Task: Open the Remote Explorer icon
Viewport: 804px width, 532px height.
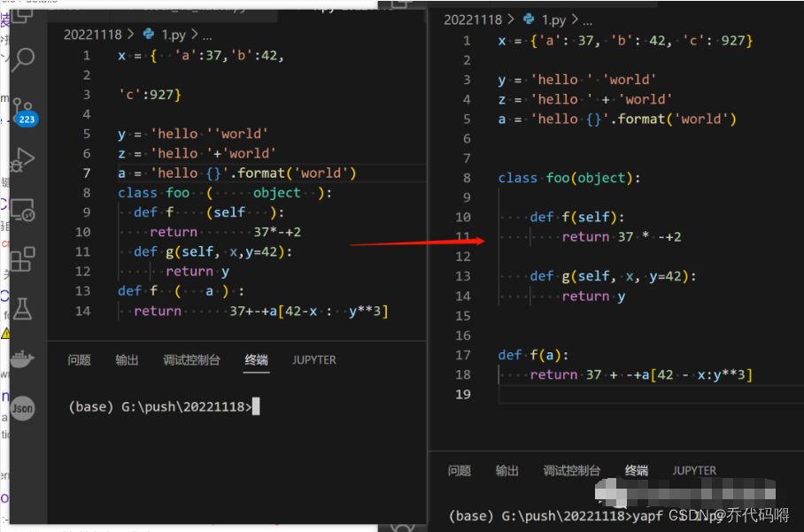Action: 23,210
